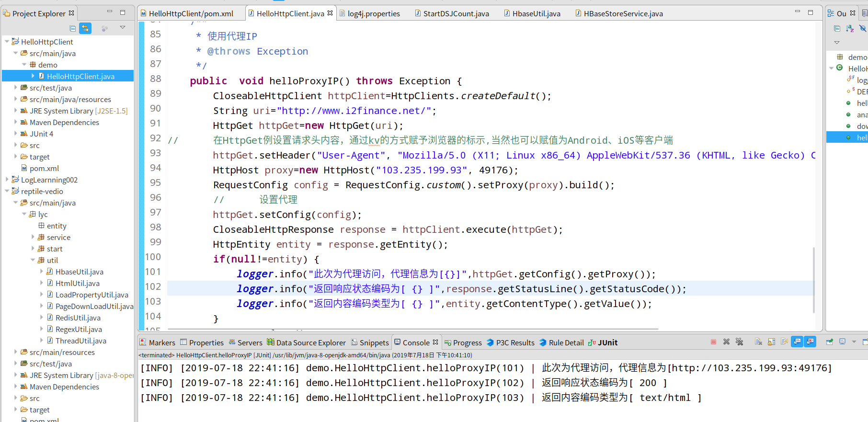This screenshot has height=422, width=868.
Task: Close the Console view tab
Action: point(435,342)
